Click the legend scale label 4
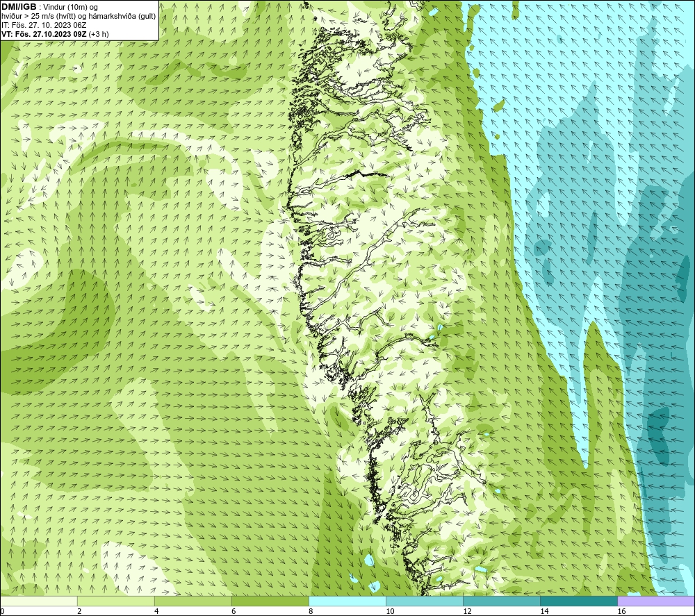Screen dimensions: 695x616 click(156, 612)
